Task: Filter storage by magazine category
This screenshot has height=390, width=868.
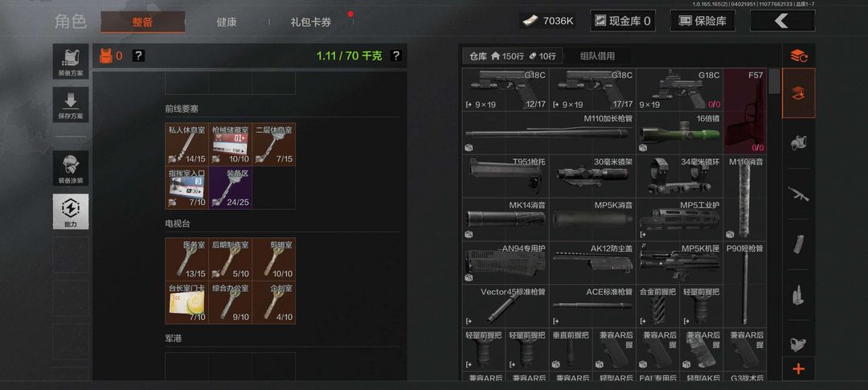Action: coord(798,244)
